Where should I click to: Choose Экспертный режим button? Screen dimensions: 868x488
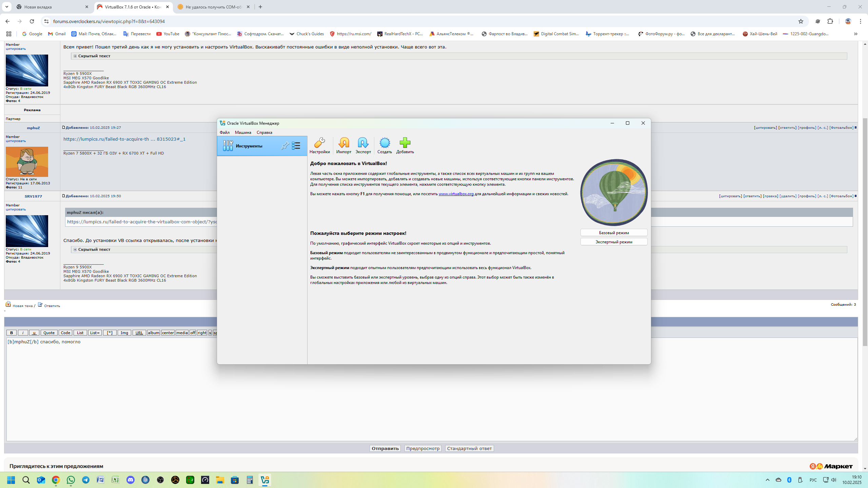(x=614, y=242)
